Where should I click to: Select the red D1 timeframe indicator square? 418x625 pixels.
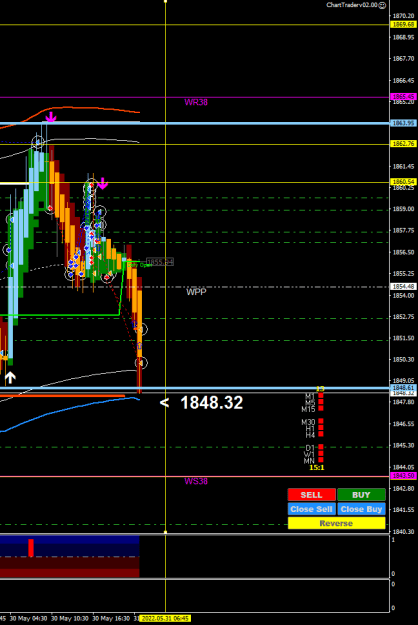coord(321,447)
